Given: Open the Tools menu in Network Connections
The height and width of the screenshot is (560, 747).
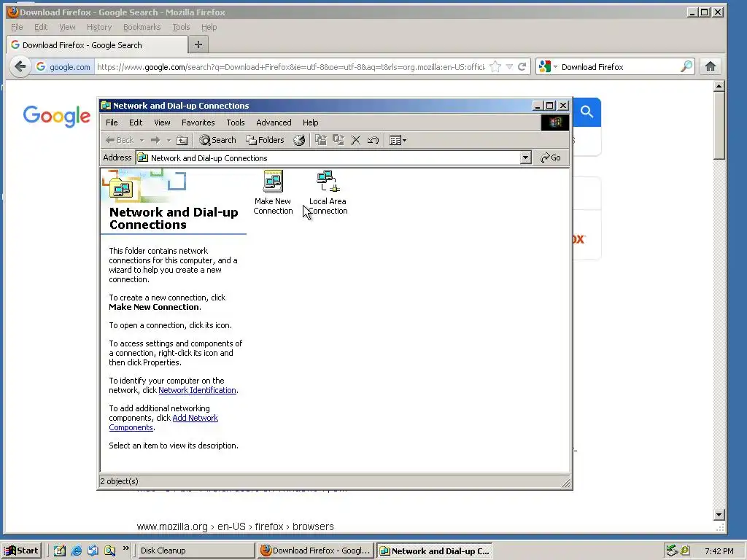Looking at the screenshot, I should (236, 122).
